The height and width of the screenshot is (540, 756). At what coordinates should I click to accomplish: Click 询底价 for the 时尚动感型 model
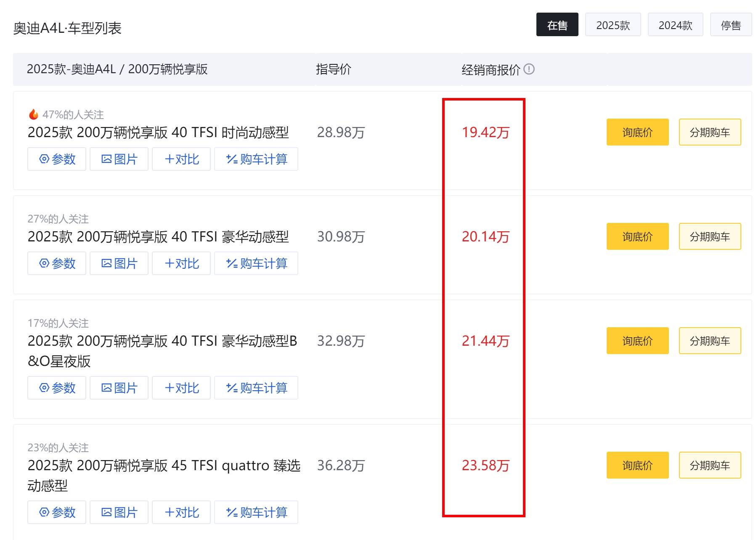click(637, 132)
